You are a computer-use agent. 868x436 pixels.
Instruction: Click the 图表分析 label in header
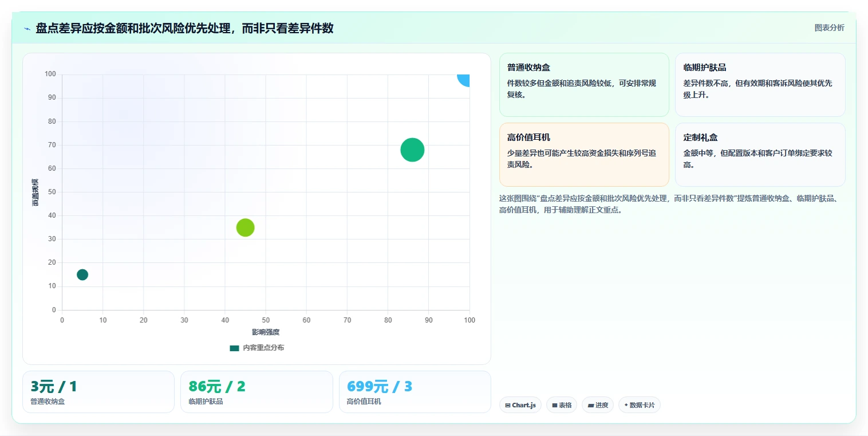[829, 28]
